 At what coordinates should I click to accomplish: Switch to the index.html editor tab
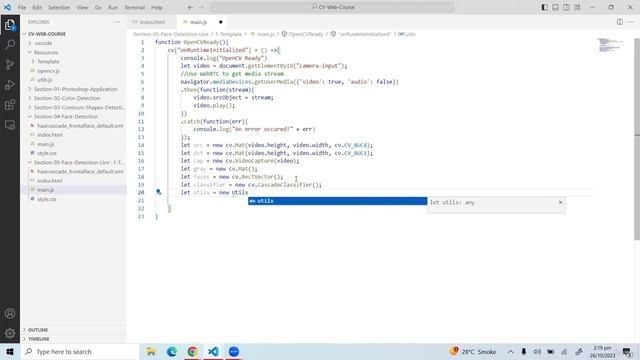pyautogui.click(x=152, y=22)
